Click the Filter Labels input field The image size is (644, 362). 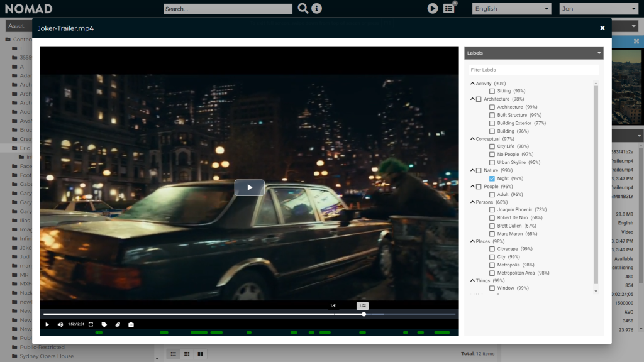pos(533,70)
